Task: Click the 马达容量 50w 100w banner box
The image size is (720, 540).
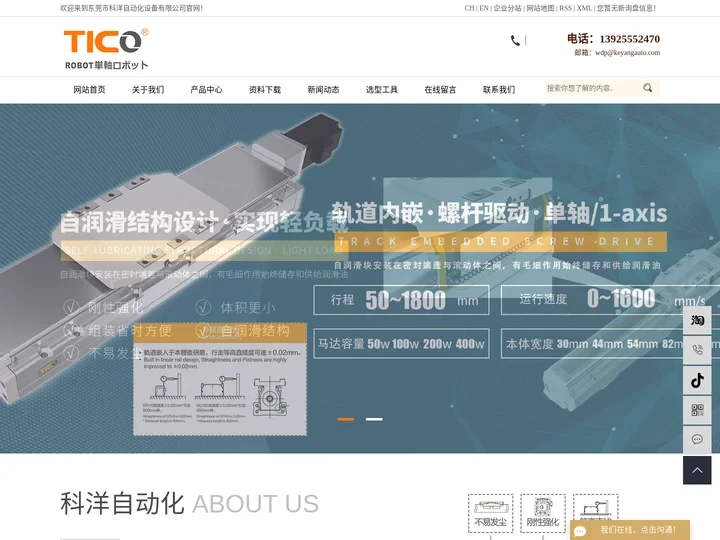Action: [401, 343]
